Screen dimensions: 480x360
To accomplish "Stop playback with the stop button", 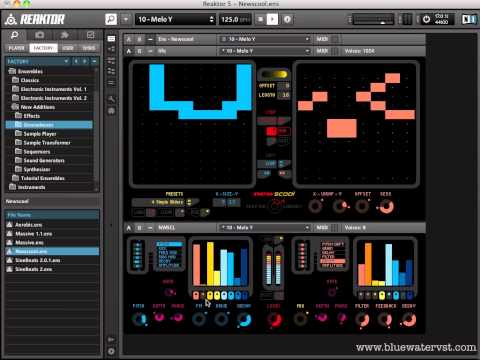I will click(x=261, y=19).
